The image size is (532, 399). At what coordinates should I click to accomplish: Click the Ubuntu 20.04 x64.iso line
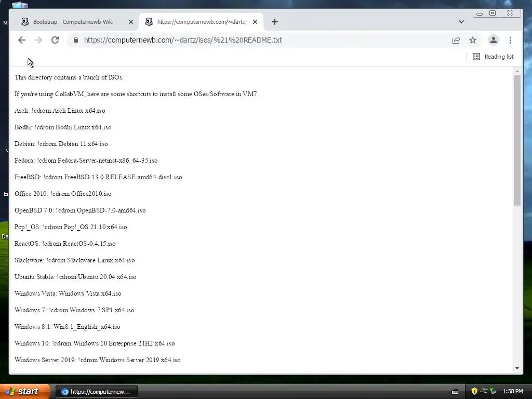(x=75, y=277)
